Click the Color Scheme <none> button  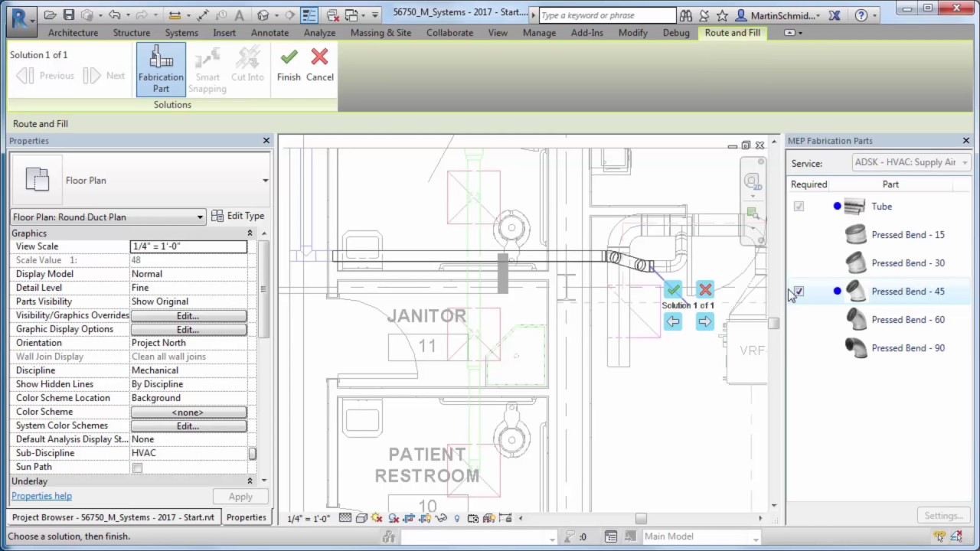188,412
